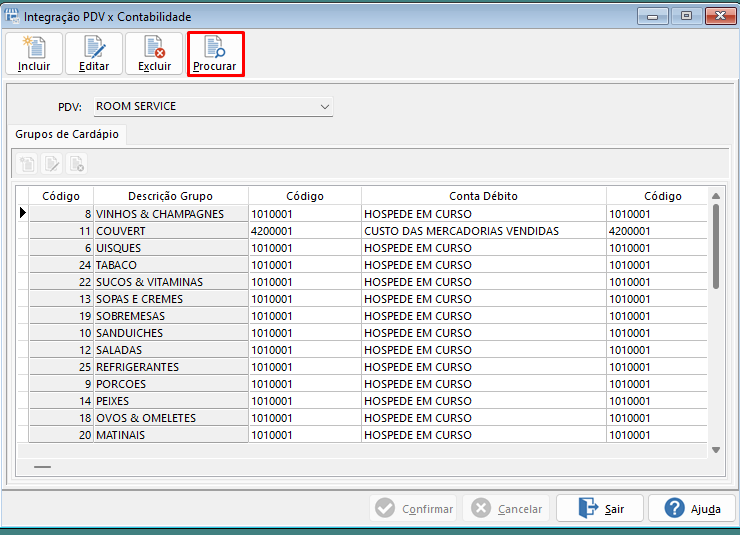Select the VINHOS & CHAMPAGNES row
Viewport: 740px width, 535px height.
(362, 214)
